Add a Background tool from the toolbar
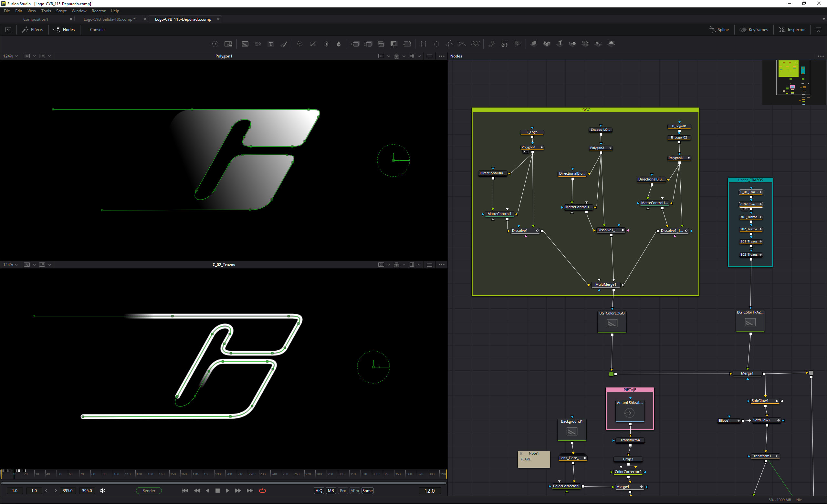 click(x=245, y=44)
